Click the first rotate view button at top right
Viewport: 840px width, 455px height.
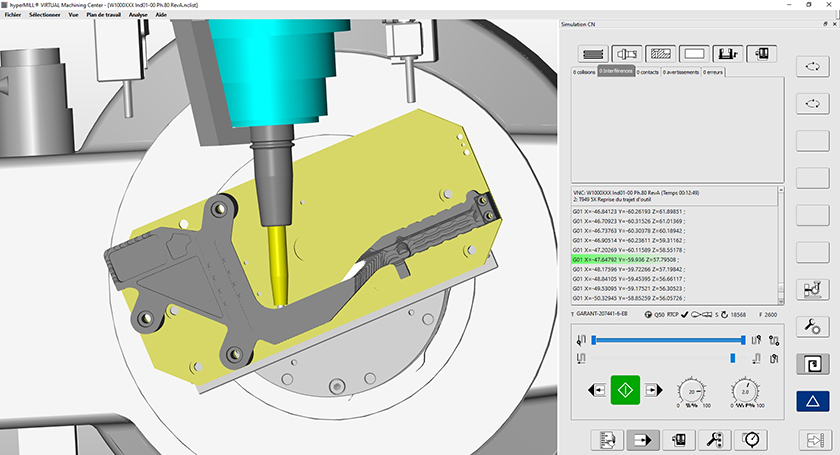pyautogui.click(x=812, y=66)
